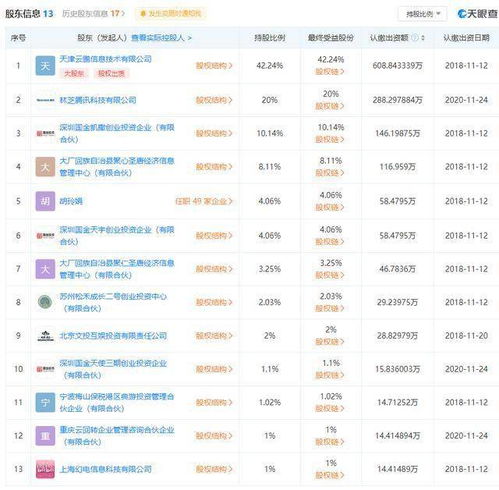
Task: Open 重庆云回转企业管理咨询合伙企业 link
Action: click(117, 436)
